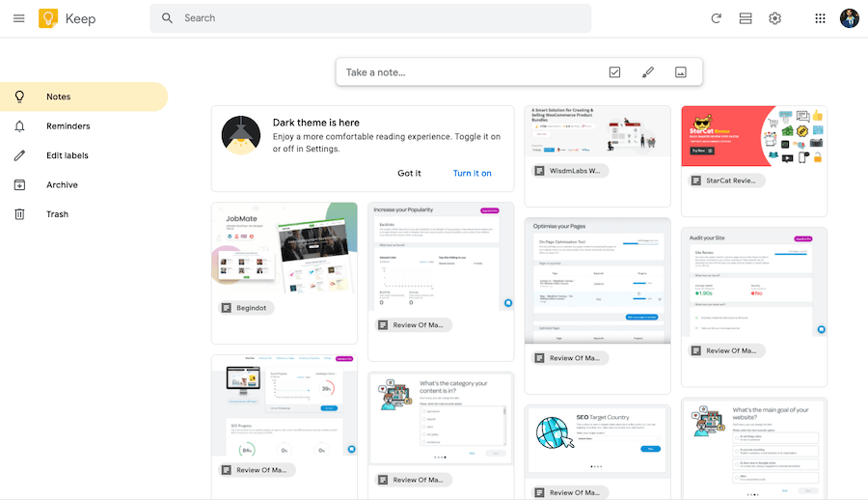Click Review Of Ma... chip under SEO Target Country

pos(570,493)
